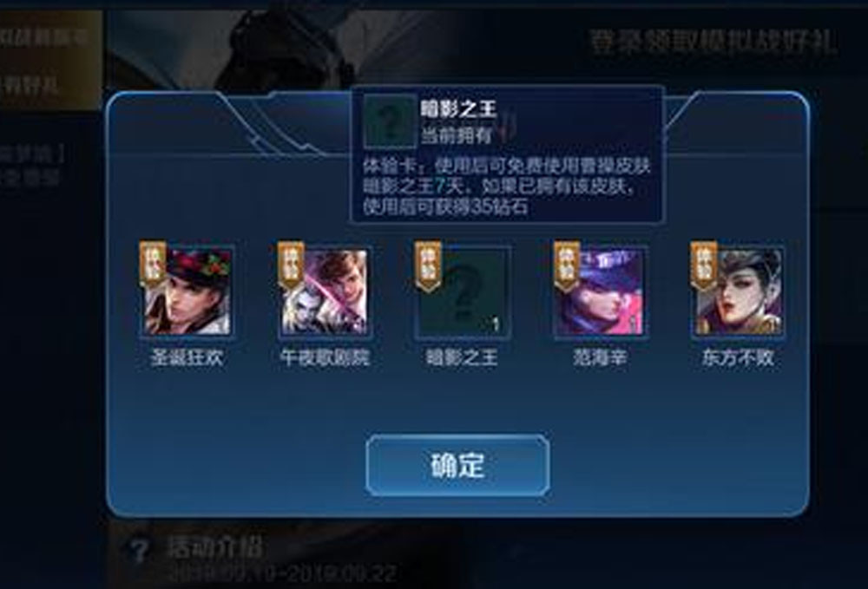Click the 圣诞狂欢 name label under its card

(x=187, y=358)
